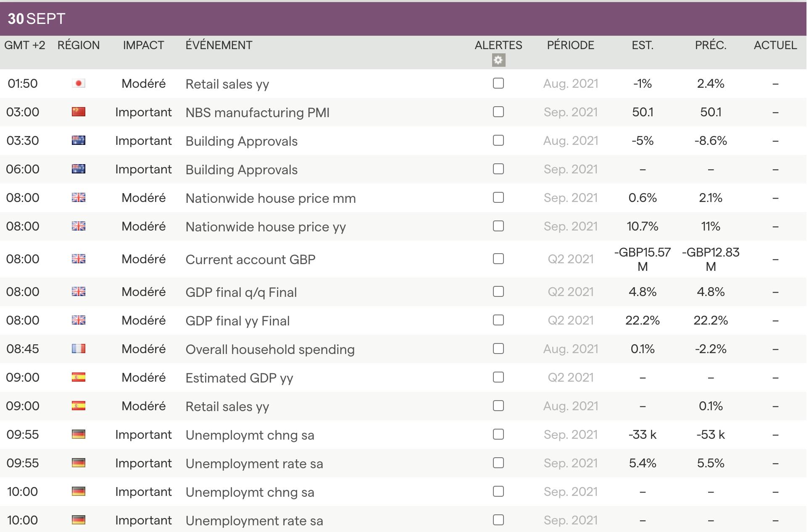Enable alert for NBS manufacturing PMI
Screen dimensions: 809x532
pos(498,112)
